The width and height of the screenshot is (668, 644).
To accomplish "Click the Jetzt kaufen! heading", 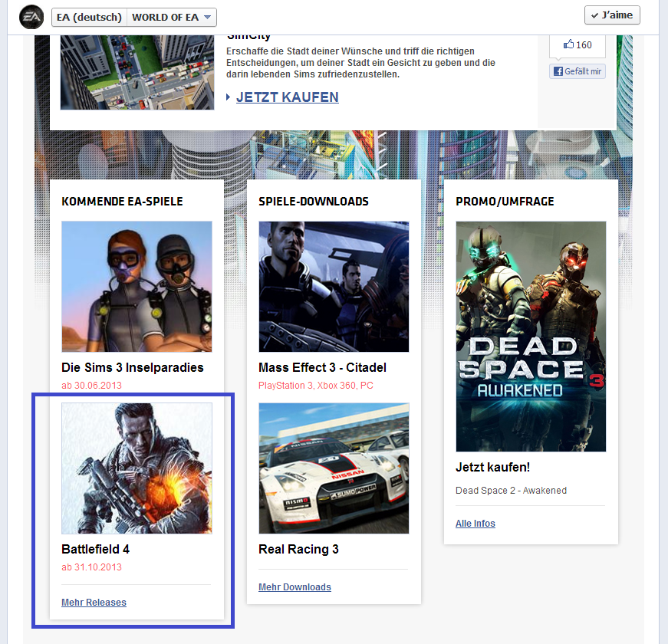I will pyautogui.click(x=493, y=467).
